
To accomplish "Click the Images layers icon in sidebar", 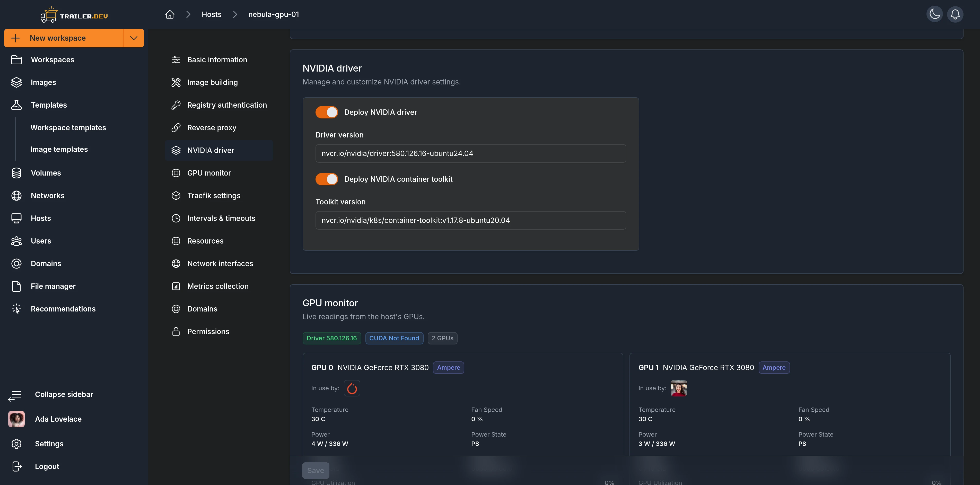I will [x=16, y=82].
